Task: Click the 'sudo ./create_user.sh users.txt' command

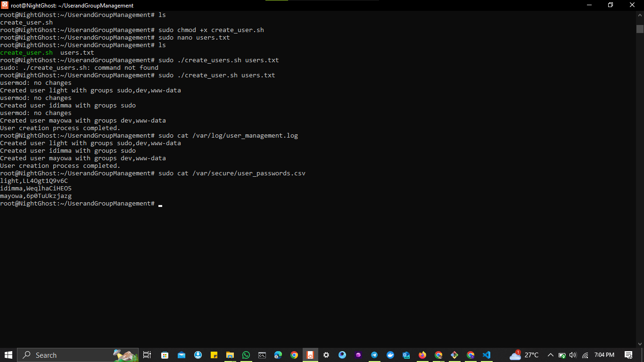Action: click(x=217, y=75)
